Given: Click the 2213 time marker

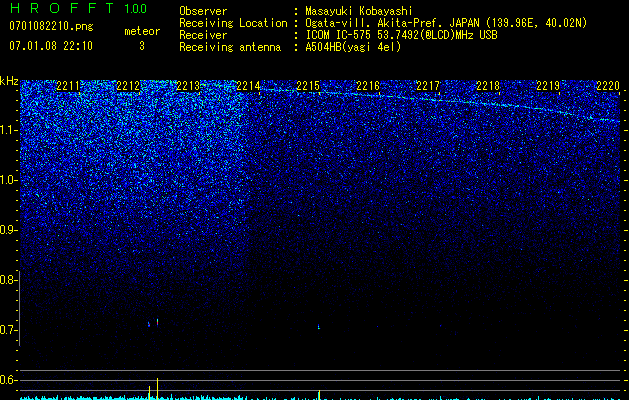Looking at the screenshot, I should 188,86.
